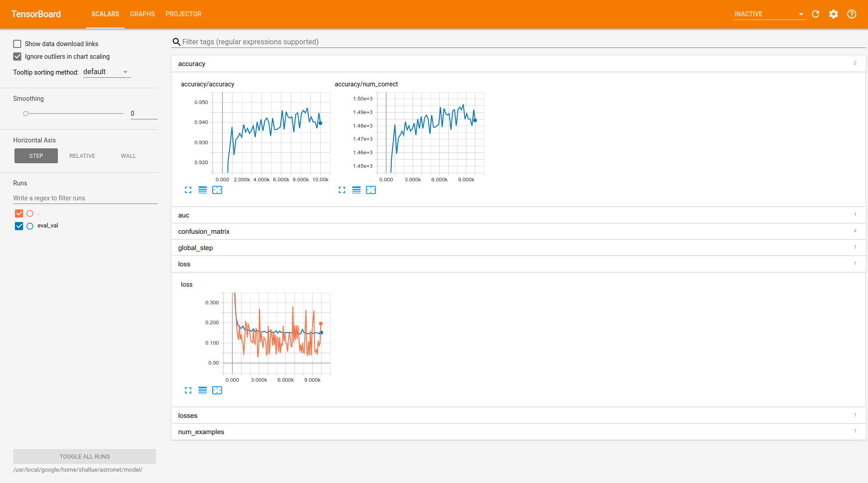Open the INACTIVE dashboards dropdown
Viewport: 868px width, 483px height.
tap(769, 14)
